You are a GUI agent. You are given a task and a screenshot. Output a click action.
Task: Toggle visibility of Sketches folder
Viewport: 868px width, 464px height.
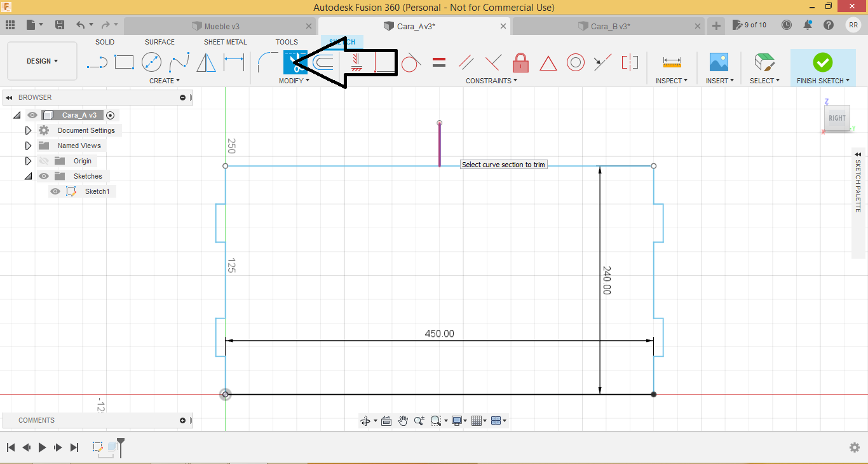[x=44, y=176]
